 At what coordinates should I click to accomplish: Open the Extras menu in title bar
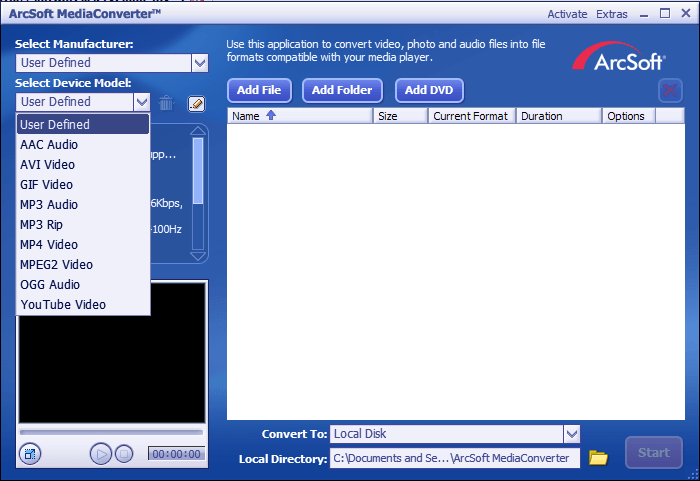click(x=612, y=14)
